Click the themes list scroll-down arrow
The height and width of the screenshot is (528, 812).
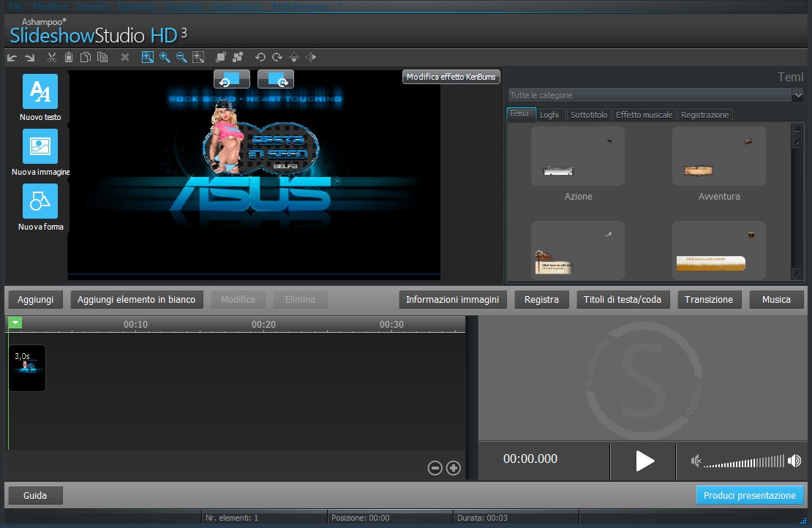(797, 274)
